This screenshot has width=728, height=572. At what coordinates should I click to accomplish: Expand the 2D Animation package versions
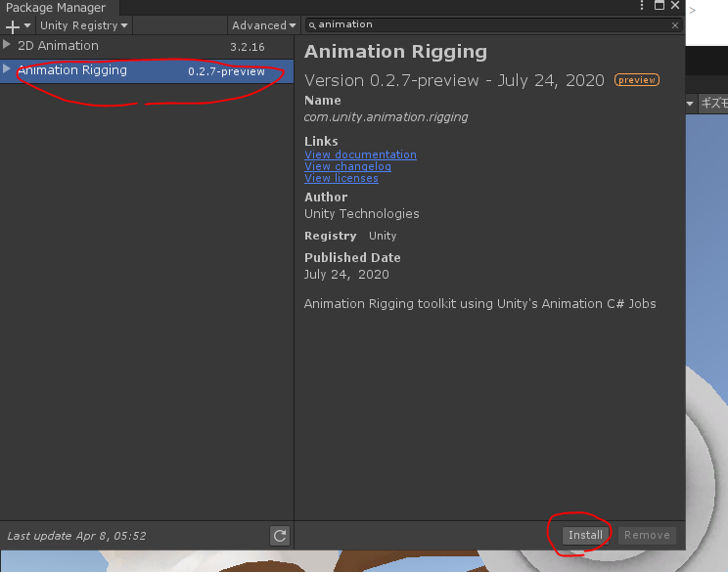[x=8, y=45]
